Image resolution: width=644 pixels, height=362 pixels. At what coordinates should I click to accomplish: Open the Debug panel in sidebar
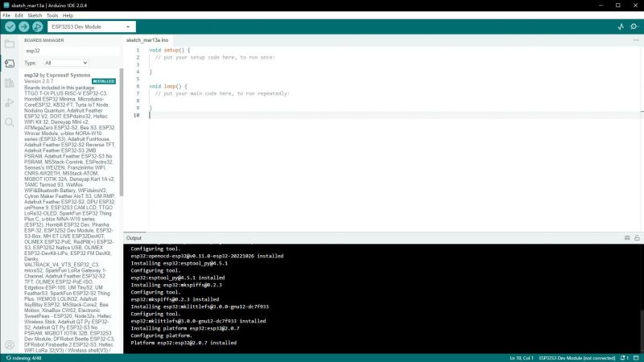[10, 102]
